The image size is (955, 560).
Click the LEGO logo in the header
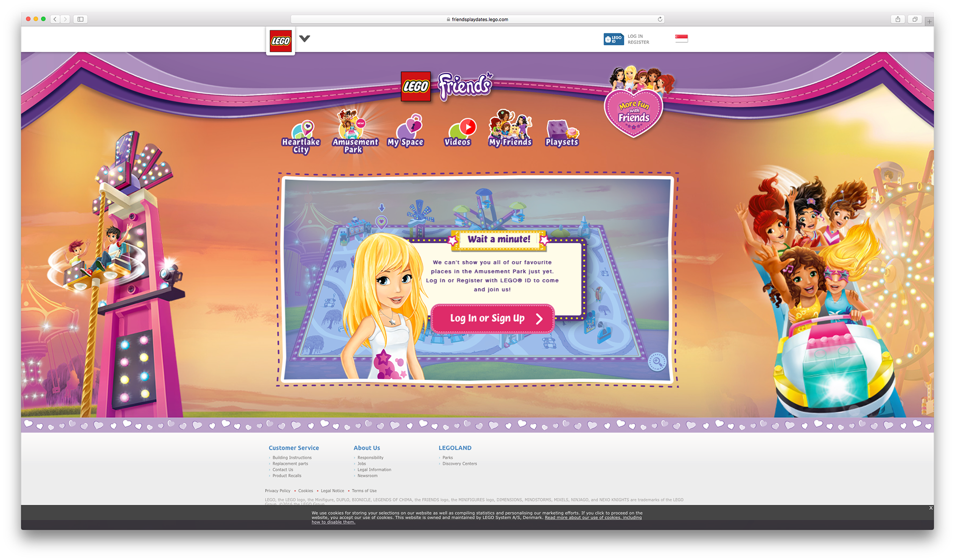[x=281, y=41]
